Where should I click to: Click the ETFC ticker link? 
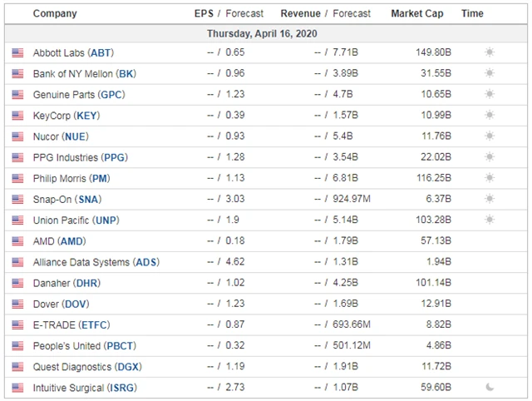94,324
